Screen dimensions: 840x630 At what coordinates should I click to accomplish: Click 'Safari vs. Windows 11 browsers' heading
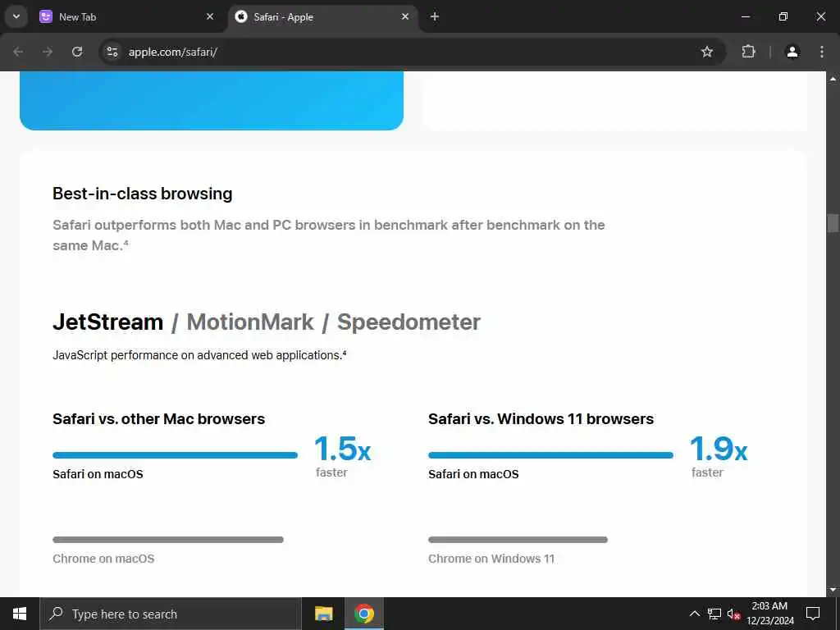pyautogui.click(x=541, y=418)
